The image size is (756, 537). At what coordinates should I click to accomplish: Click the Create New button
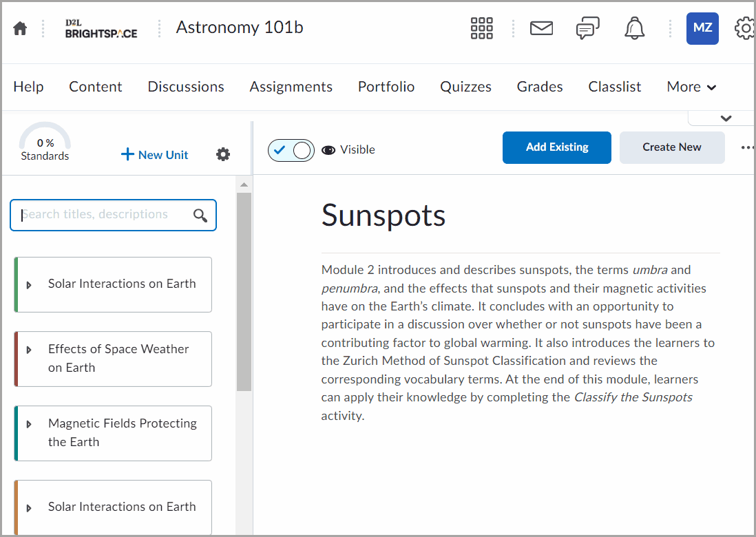tap(671, 147)
